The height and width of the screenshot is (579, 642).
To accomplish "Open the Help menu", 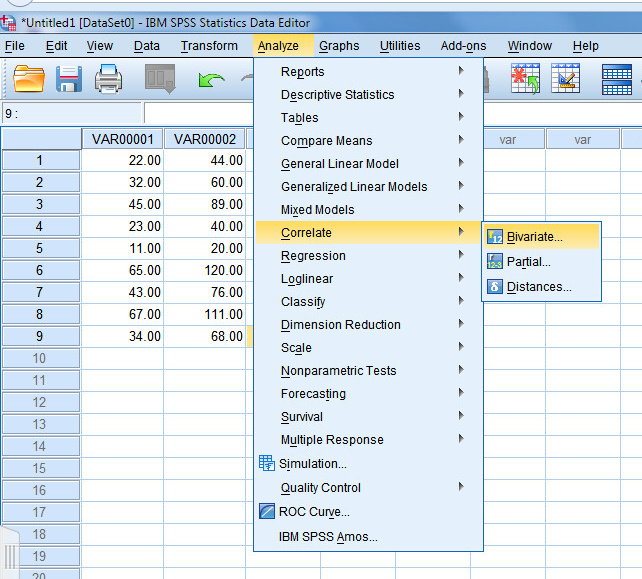I will point(585,46).
